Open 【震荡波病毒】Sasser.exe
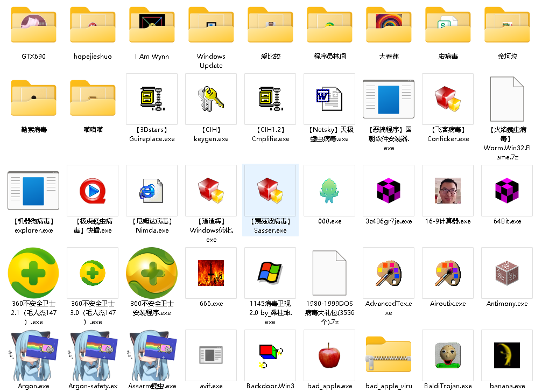Viewport: 535px width, 392px height. pos(270,190)
